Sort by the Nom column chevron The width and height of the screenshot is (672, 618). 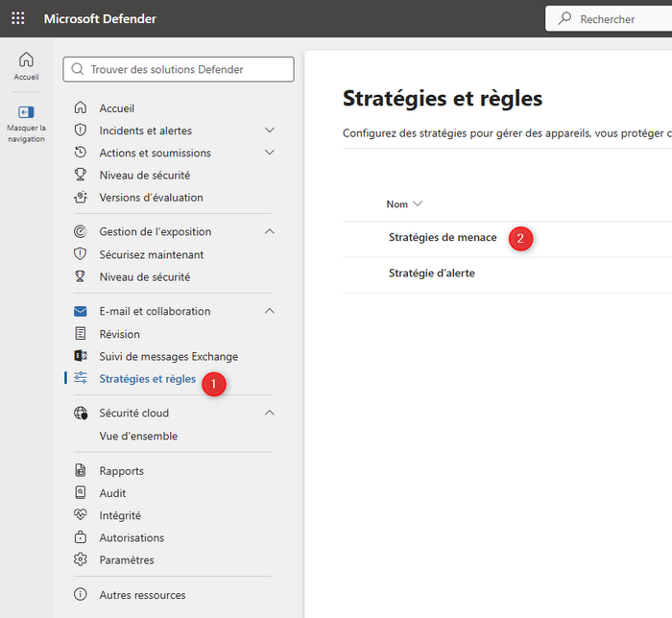pos(418,203)
